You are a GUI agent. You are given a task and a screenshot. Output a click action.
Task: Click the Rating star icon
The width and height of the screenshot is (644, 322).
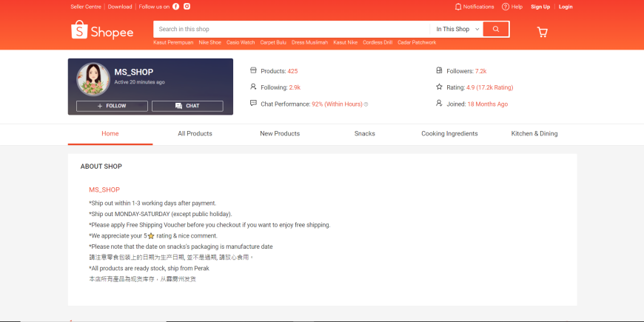click(x=439, y=87)
